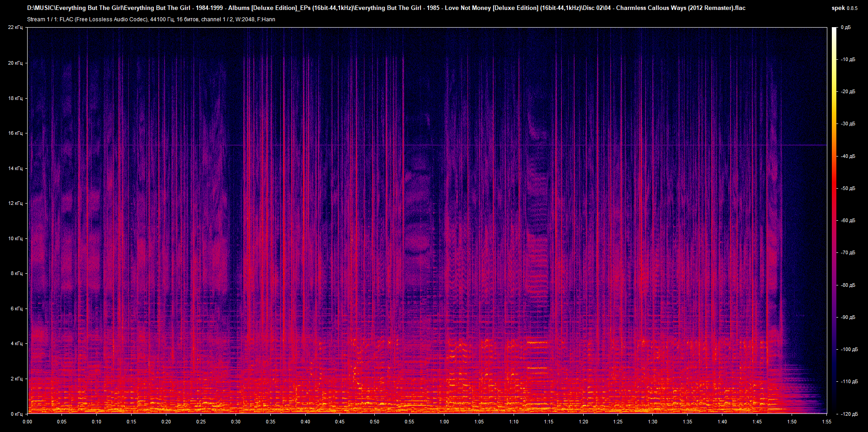868x432 pixels.
Task: Click the 0:55 time axis label
Action: (x=410, y=422)
